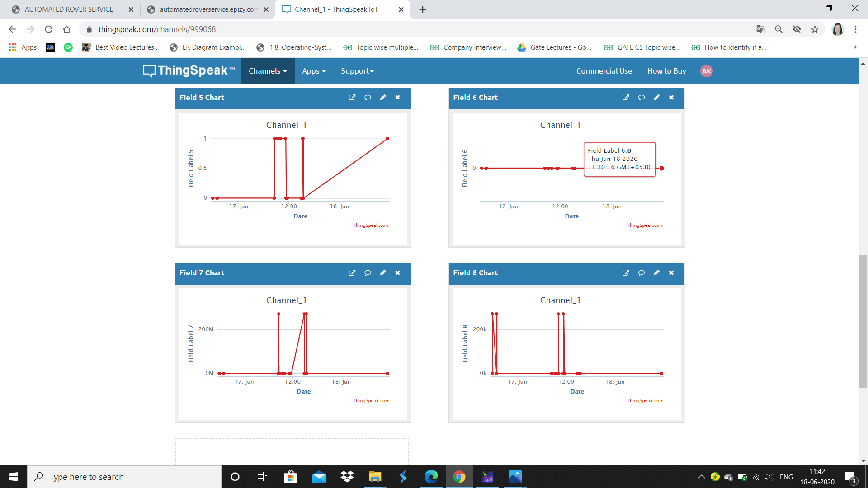This screenshot has height=488, width=868.
Task: Click the ThingSpeak logo
Action: point(189,71)
